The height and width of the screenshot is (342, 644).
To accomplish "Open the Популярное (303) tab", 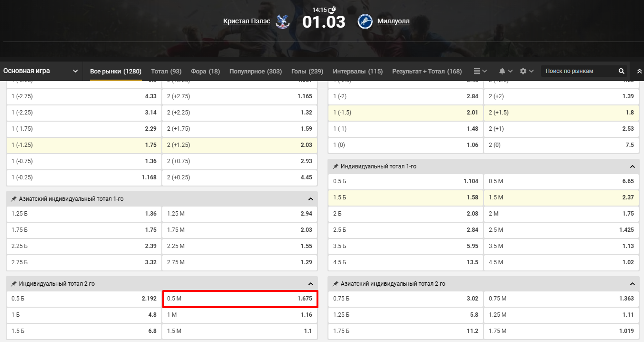I will 255,71.
